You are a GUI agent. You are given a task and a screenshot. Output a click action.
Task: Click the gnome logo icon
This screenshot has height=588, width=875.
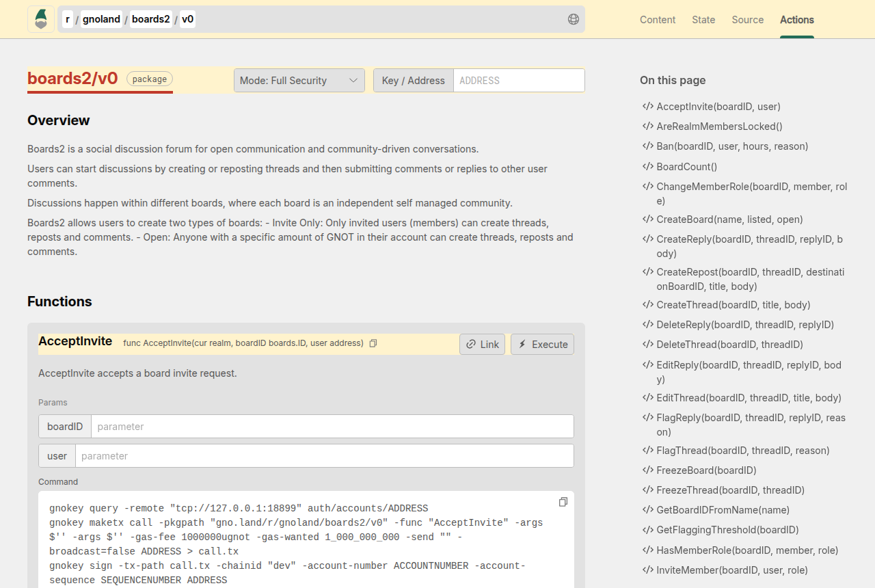click(x=41, y=19)
